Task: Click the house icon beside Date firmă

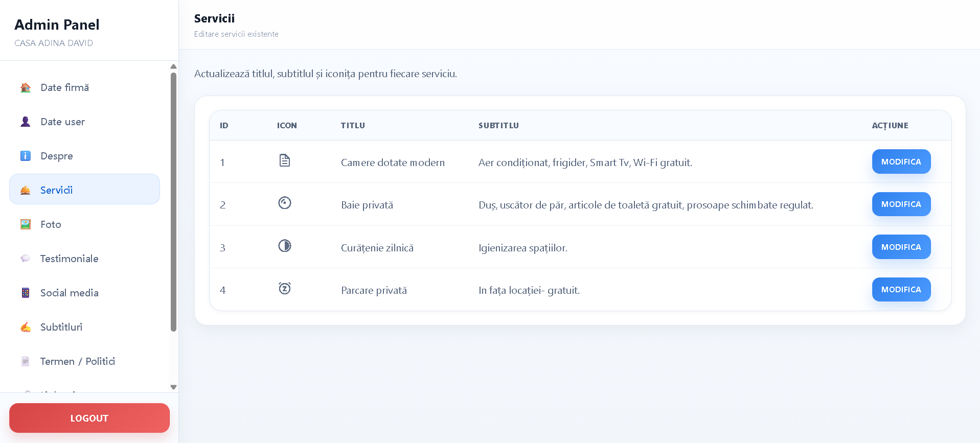Action: (26, 87)
